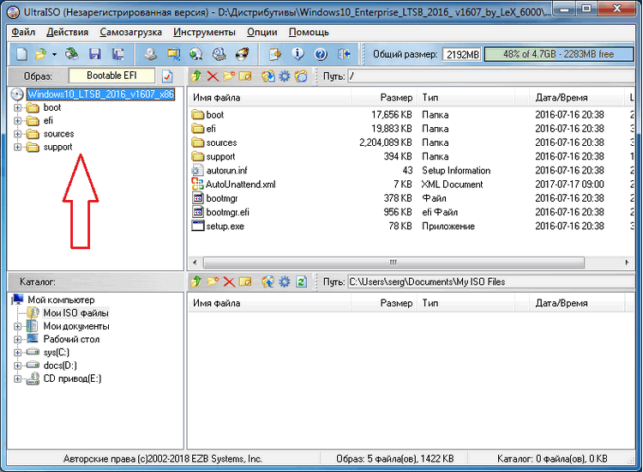The image size is (643, 472).
Task: Click the image Путь field showing /
Action: pos(491,76)
